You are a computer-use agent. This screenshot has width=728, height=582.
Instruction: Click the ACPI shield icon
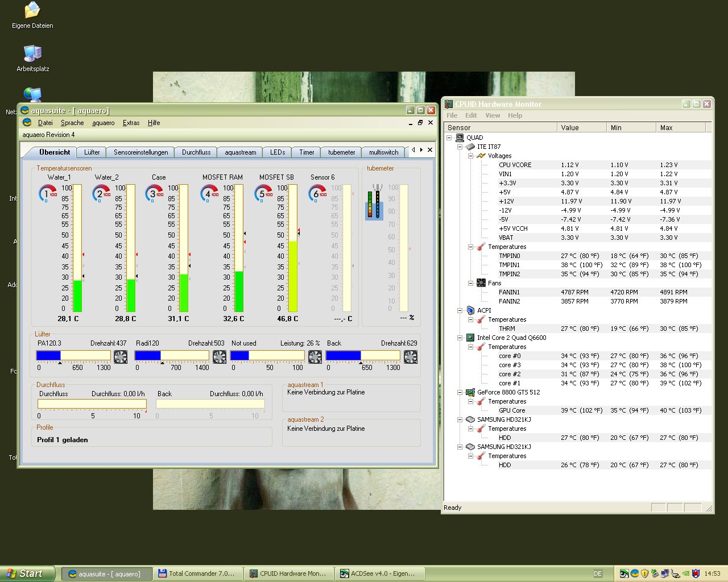(x=470, y=310)
